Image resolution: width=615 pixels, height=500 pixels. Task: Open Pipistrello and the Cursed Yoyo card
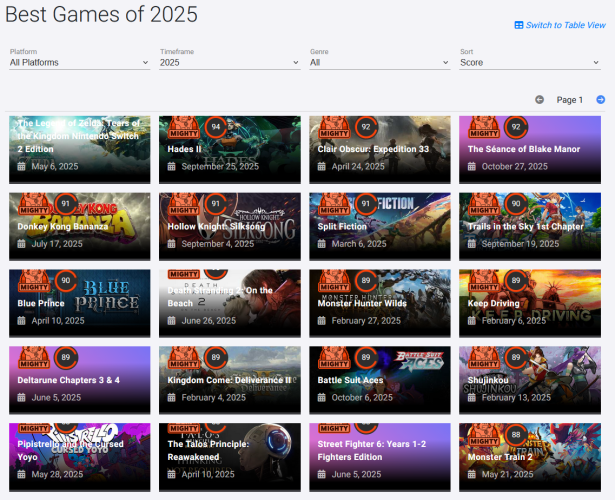(x=80, y=457)
